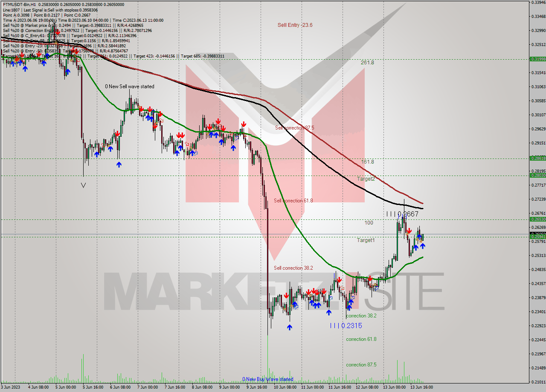Select the red 'Sell correction 38.2' label

293,268
